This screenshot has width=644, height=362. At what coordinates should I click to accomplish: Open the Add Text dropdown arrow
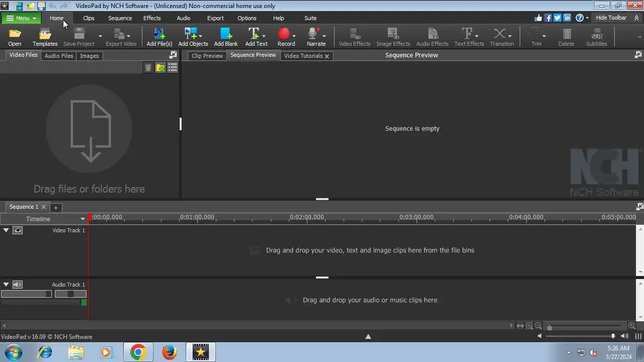[264, 36]
